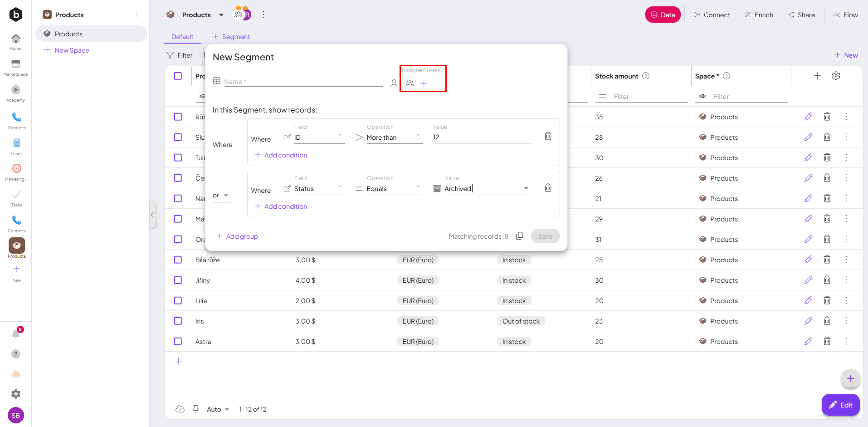Open Marketplace in the left sidebar

point(16,67)
